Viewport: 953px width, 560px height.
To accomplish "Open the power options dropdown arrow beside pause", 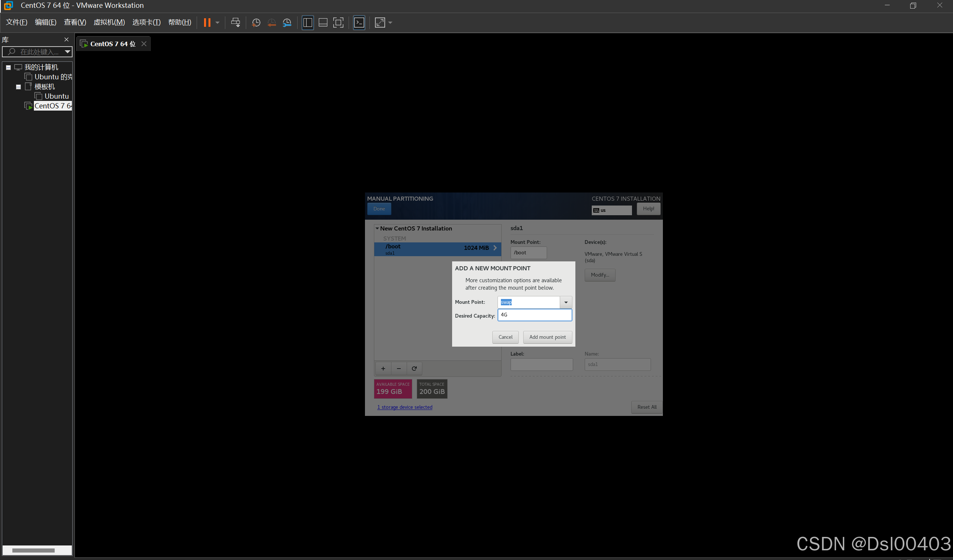I will pyautogui.click(x=217, y=23).
